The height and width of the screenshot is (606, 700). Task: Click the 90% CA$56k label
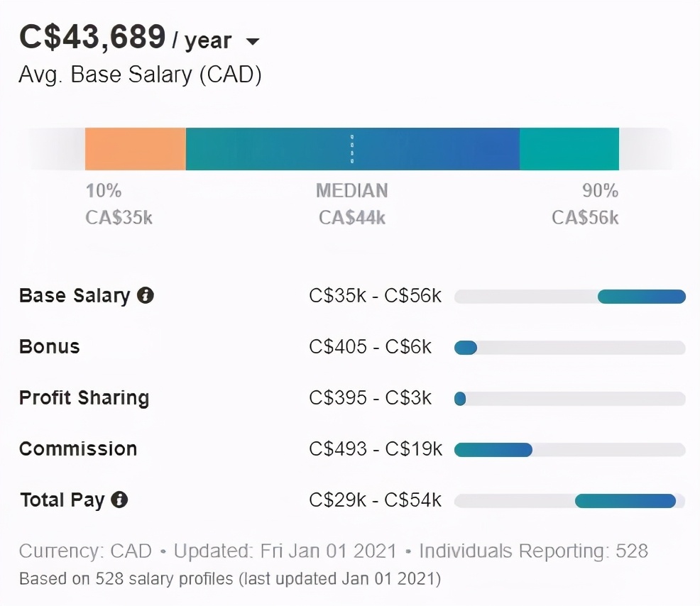[585, 204]
